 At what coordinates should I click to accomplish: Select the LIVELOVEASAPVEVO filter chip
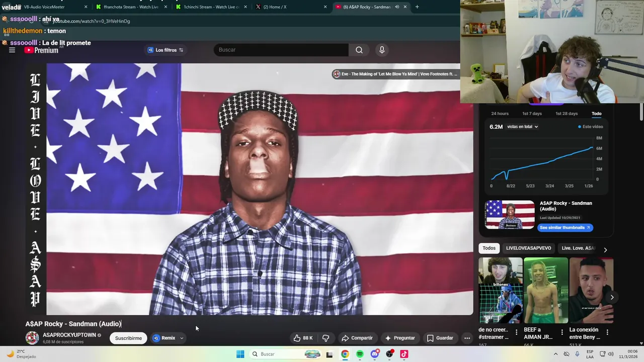click(x=528, y=248)
